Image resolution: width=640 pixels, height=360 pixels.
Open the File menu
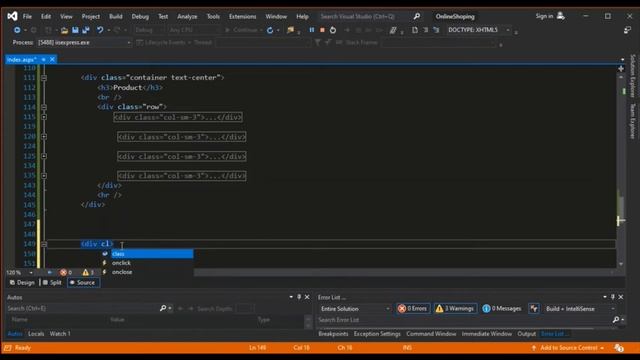(x=27, y=16)
